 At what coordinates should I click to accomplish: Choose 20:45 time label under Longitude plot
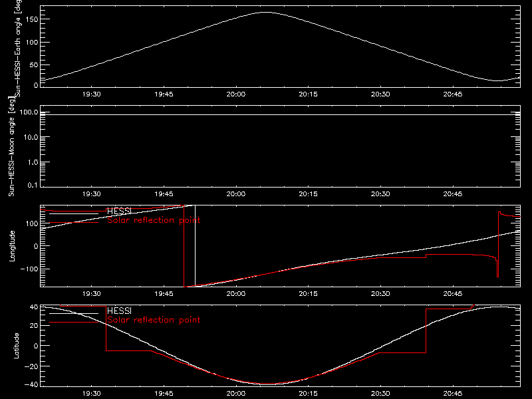coord(453,294)
